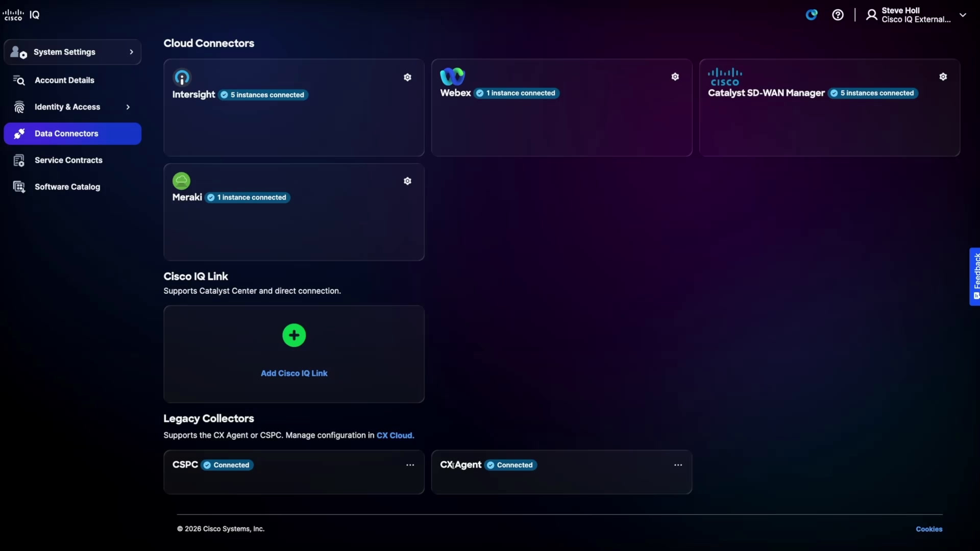
Task: Click the Webex settings gear icon
Action: 675,77
